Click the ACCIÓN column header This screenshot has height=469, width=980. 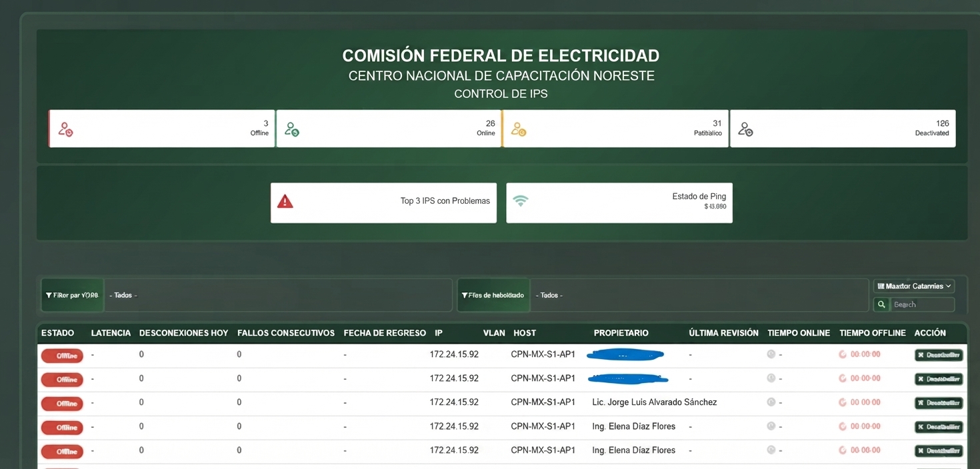pos(930,333)
